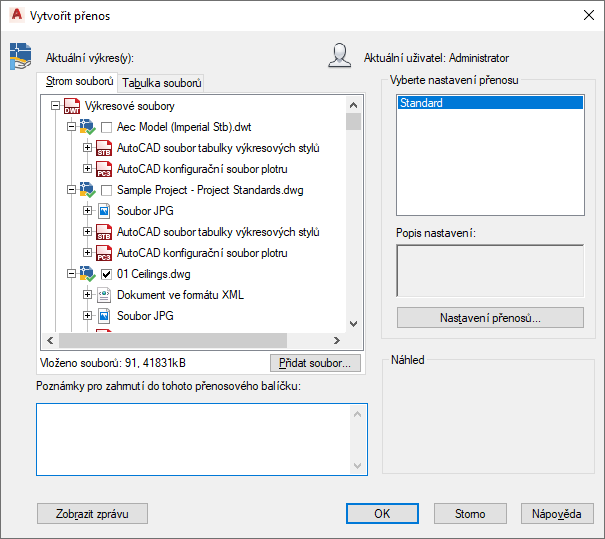Click the PC3 icon under Aec Model
This screenshot has height=539, width=605.
click(103, 169)
